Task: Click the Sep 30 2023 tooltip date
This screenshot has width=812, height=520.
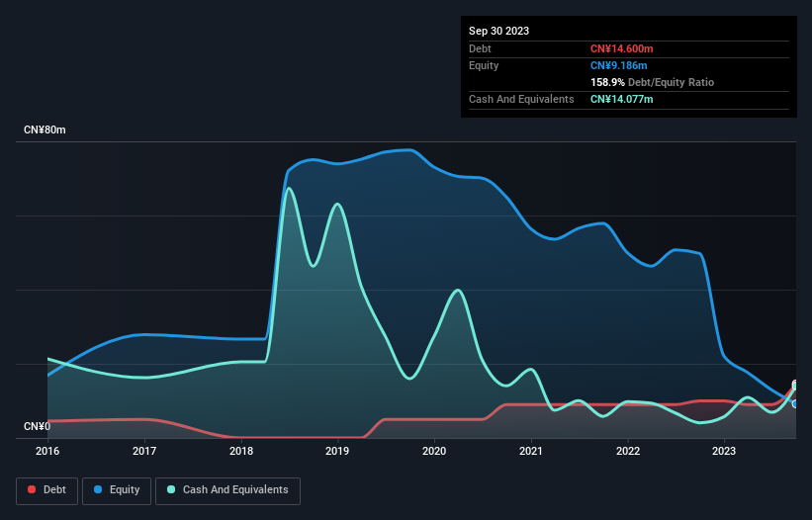Action: point(498,31)
